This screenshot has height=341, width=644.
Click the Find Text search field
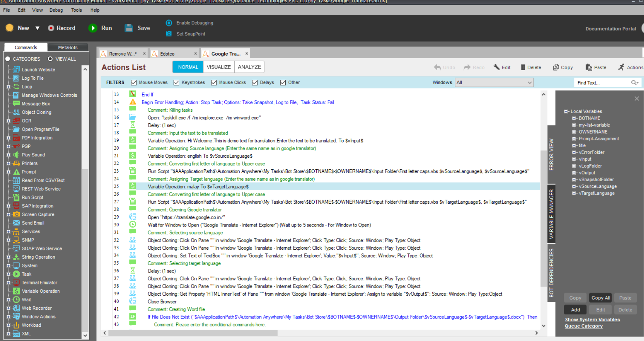pyautogui.click(x=603, y=82)
